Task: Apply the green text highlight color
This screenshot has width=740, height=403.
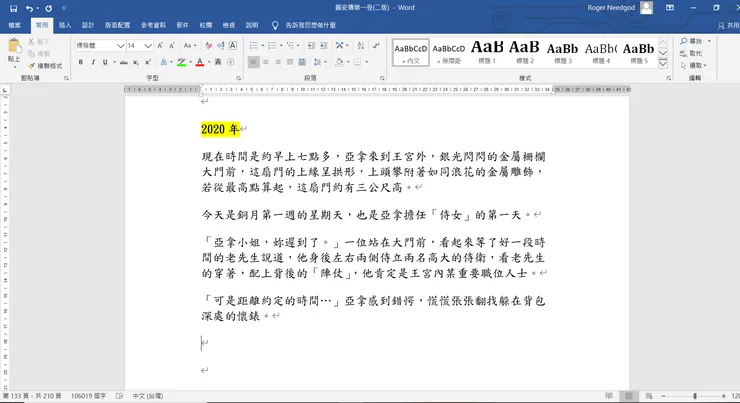Action: point(181,62)
